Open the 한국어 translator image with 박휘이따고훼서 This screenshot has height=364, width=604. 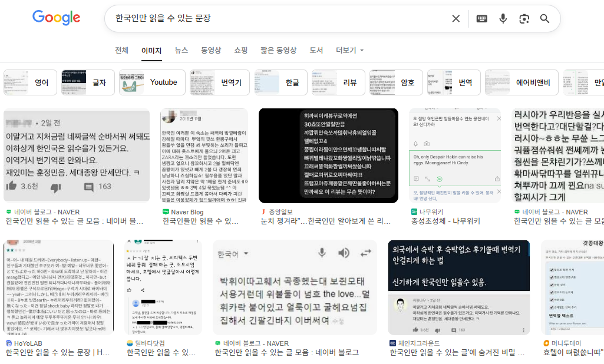[295, 287]
